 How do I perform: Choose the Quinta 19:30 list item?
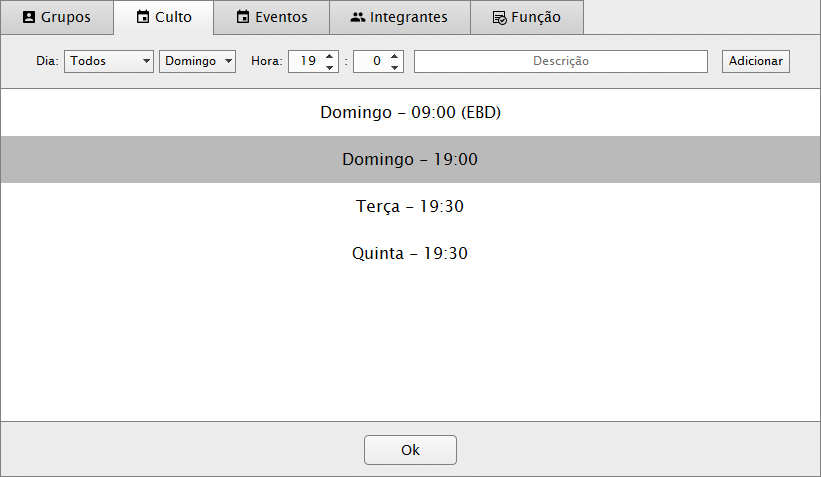pos(410,254)
